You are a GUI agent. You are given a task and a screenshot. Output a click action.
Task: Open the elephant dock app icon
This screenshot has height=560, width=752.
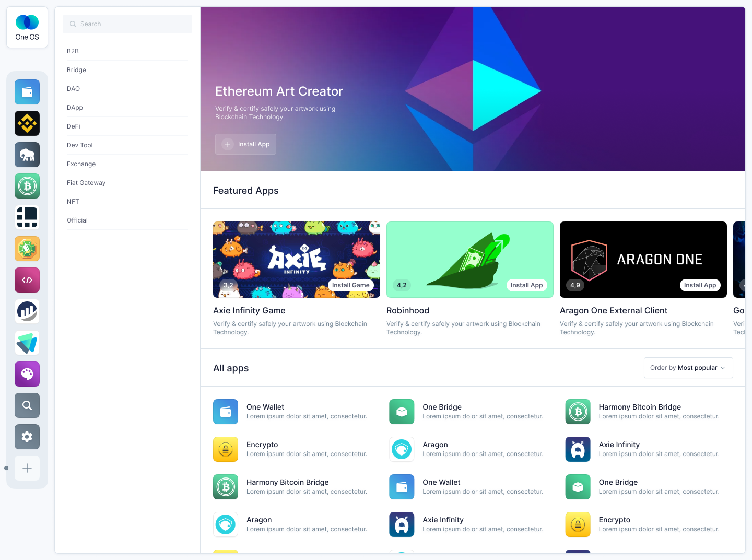(27, 155)
